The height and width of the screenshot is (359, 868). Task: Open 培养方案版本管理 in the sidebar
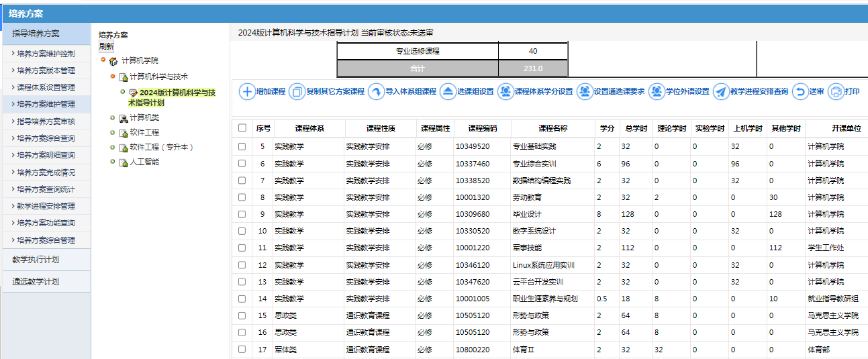[46, 70]
